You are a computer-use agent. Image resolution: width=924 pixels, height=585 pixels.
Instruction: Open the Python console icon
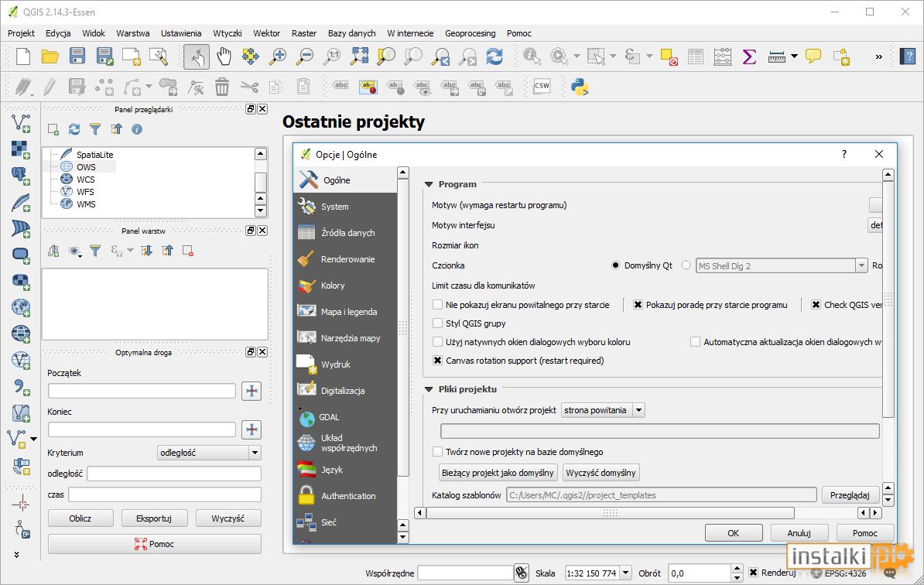580,87
